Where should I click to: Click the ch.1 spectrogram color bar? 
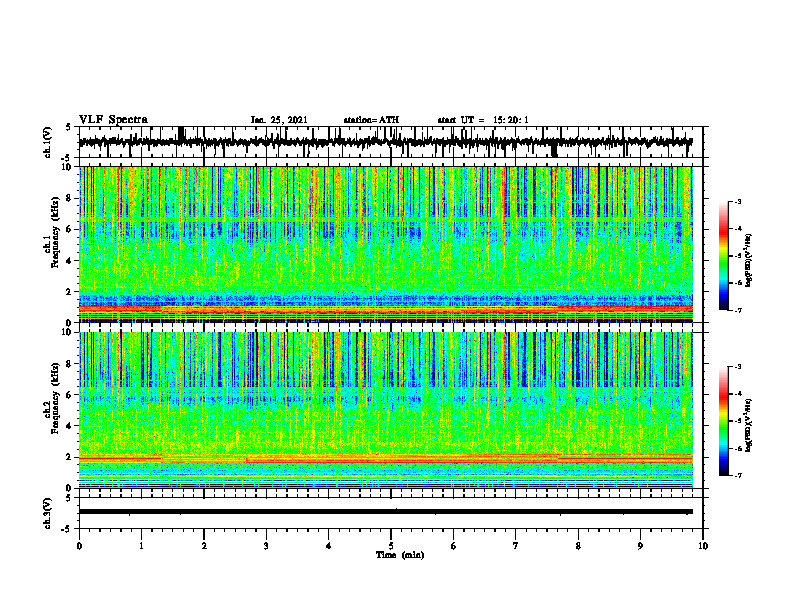coord(723,256)
